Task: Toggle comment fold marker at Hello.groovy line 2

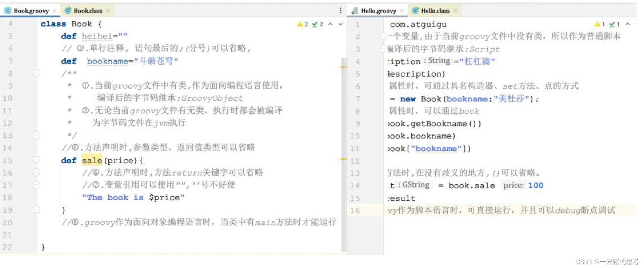Action: coord(383,36)
